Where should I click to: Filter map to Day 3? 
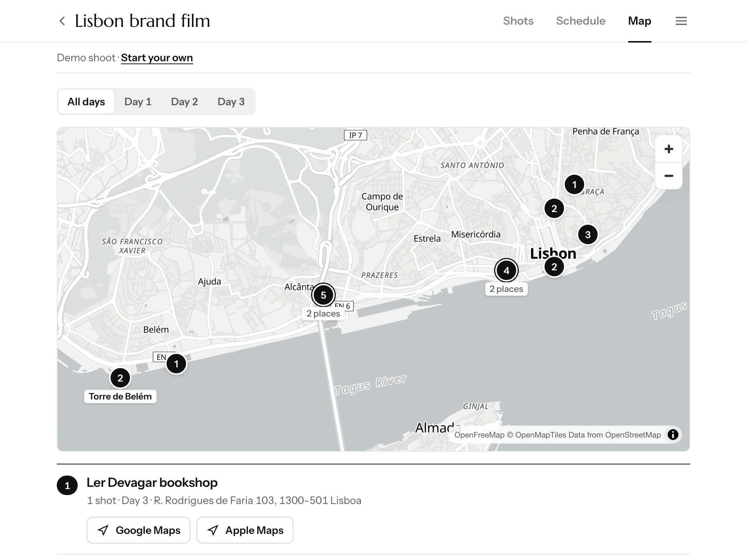click(231, 102)
